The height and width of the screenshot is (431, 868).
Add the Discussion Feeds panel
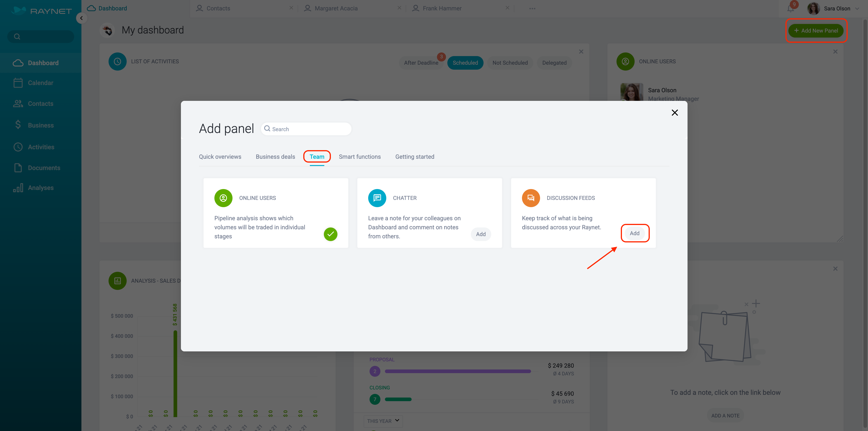pos(634,233)
